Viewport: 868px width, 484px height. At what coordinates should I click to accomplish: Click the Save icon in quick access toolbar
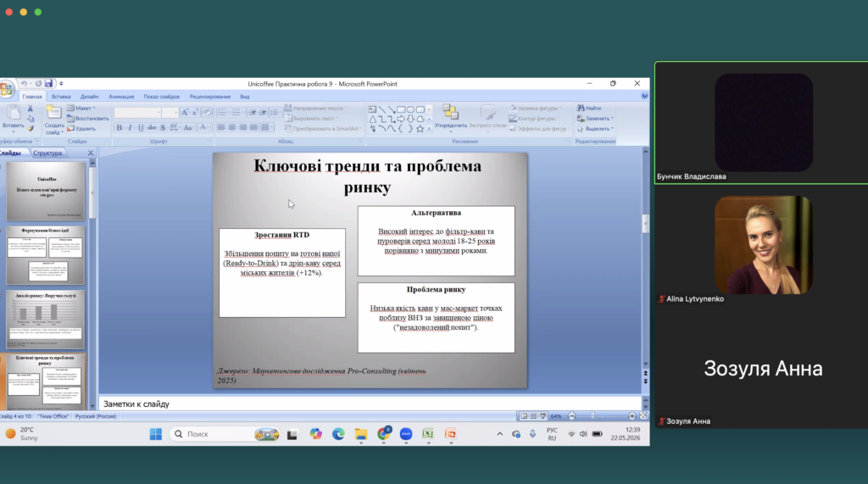48,84
